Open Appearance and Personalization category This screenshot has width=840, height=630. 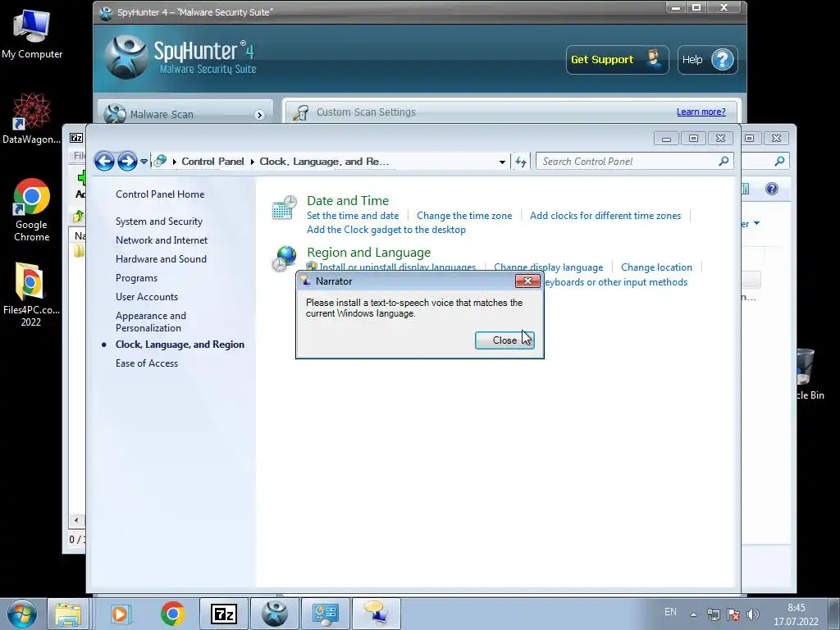(x=151, y=322)
